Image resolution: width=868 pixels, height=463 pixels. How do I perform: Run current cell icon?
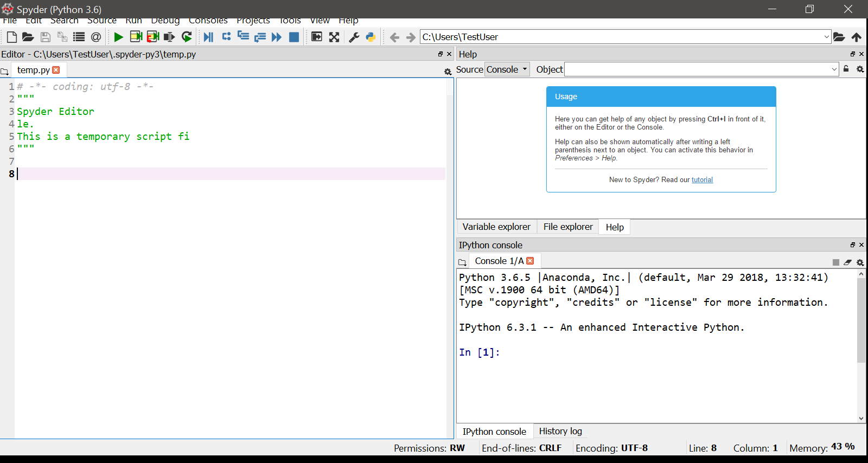pos(136,37)
